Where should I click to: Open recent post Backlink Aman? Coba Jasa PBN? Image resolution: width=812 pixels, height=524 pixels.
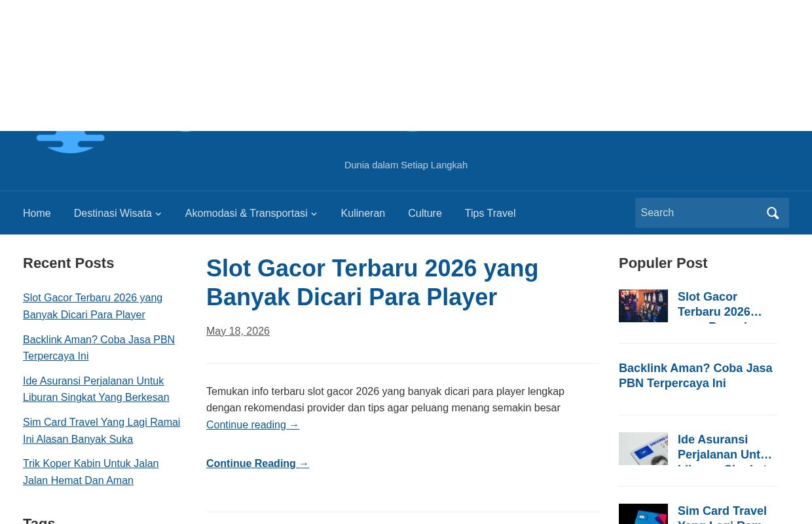pyautogui.click(x=99, y=348)
